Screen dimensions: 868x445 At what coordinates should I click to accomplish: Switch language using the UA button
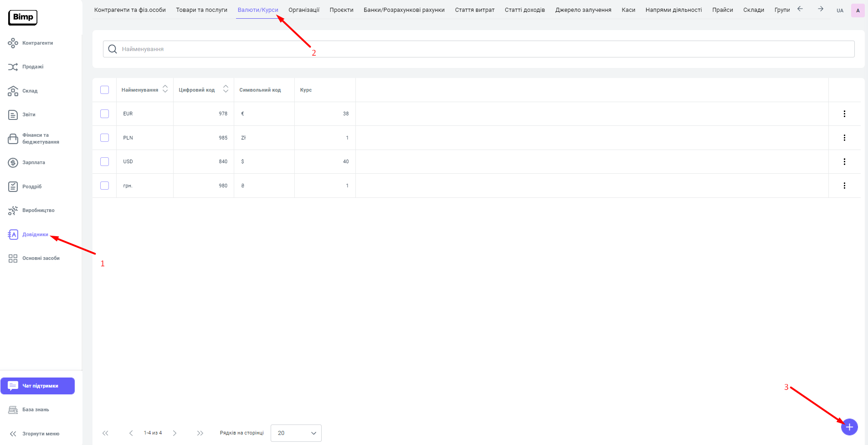[840, 10]
